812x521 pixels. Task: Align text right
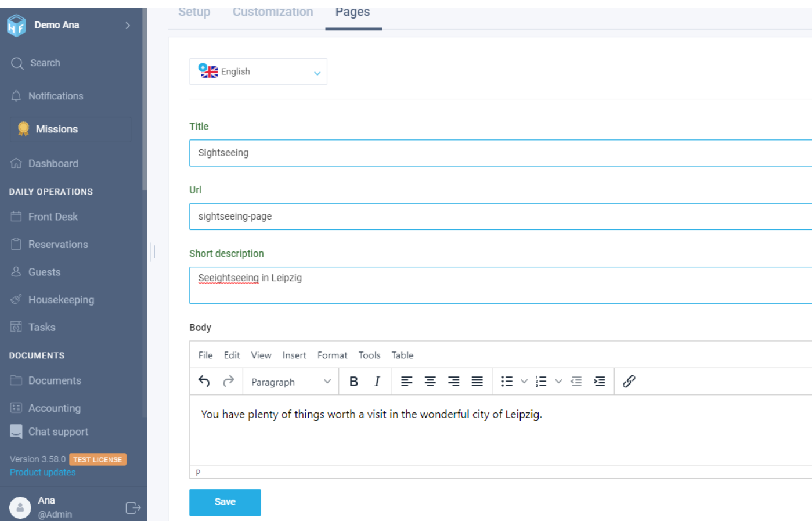pyautogui.click(x=454, y=382)
